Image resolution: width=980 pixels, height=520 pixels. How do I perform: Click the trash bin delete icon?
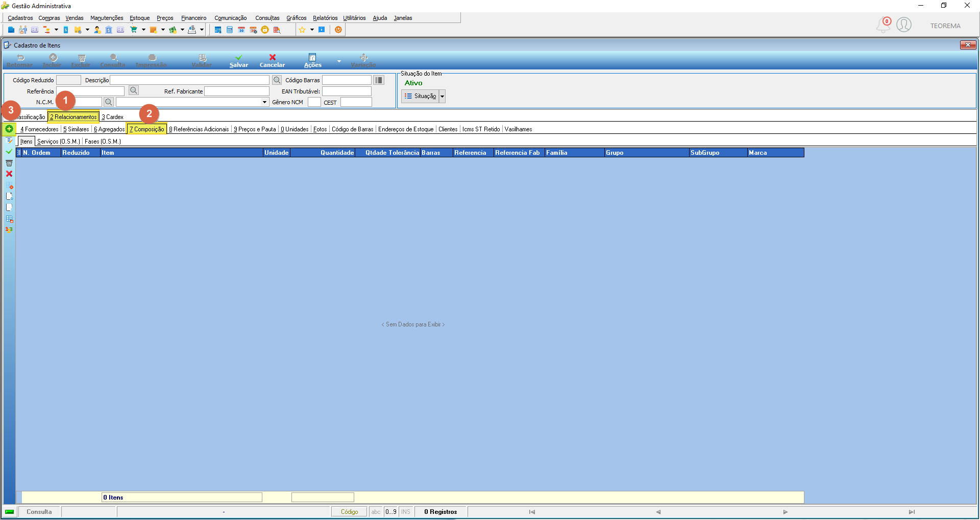pos(9,163)
